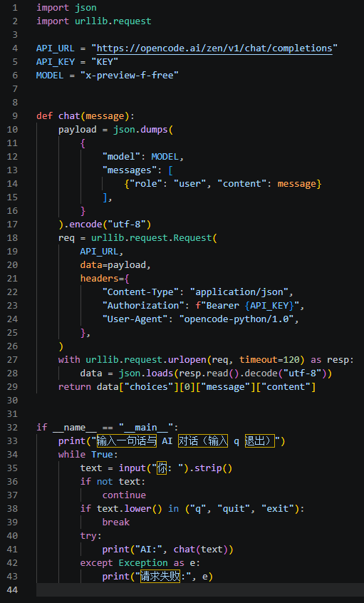Viewport: 364px width, 603px height.
Task: Click the payload variable on line 10
Action: (77, 130)
